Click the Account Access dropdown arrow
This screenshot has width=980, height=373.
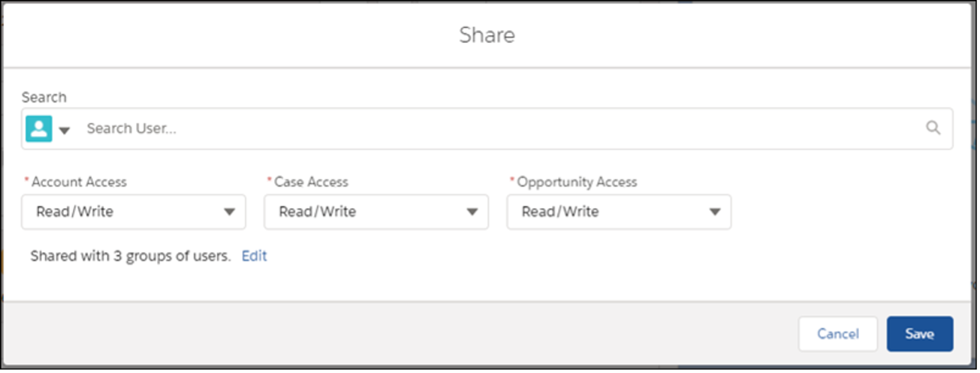pyautogui.click(x=230, y=212)
